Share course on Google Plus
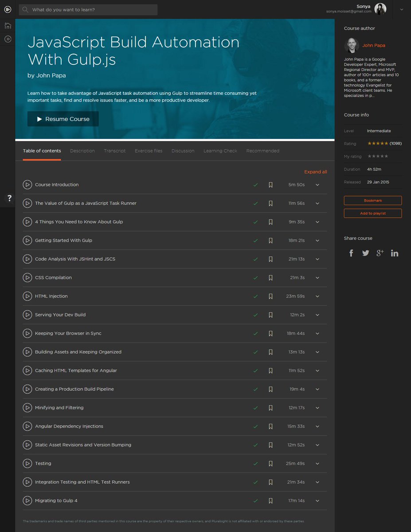 pyautogui.click(x=380, y=253)
